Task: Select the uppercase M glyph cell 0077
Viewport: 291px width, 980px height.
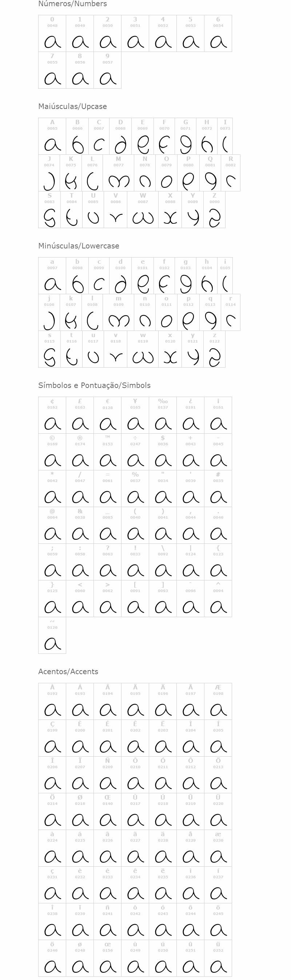Action: (119, 173)
